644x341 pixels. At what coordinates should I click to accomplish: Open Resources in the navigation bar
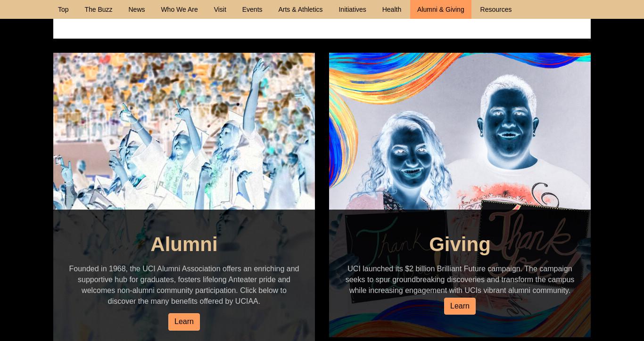click(x=496, y=9)
